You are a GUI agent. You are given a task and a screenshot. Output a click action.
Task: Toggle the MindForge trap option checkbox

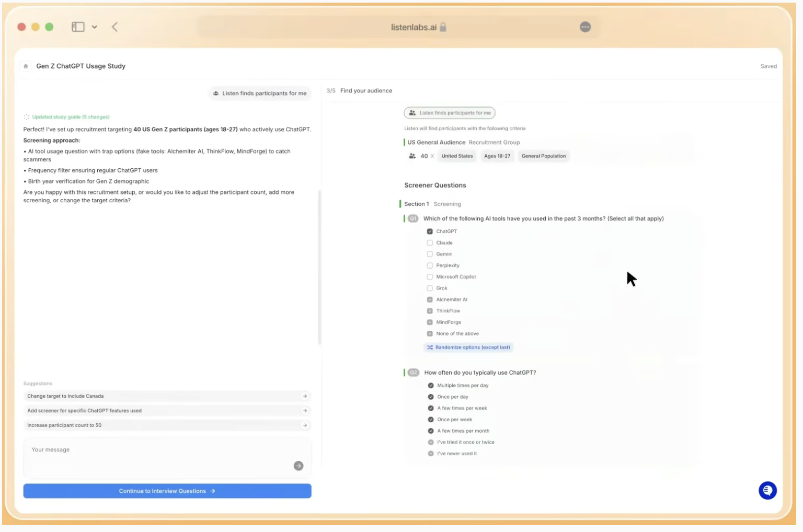[x=430, y=322]
